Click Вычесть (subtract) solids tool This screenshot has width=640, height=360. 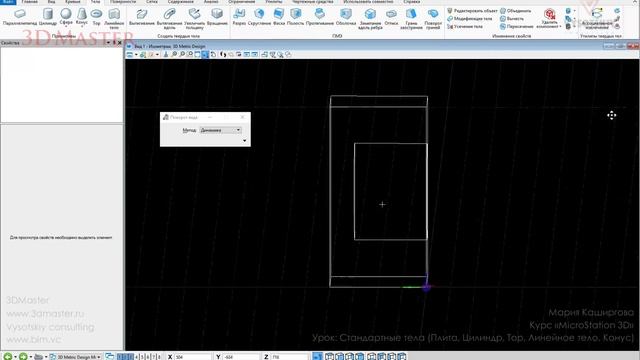coord(512,18)
